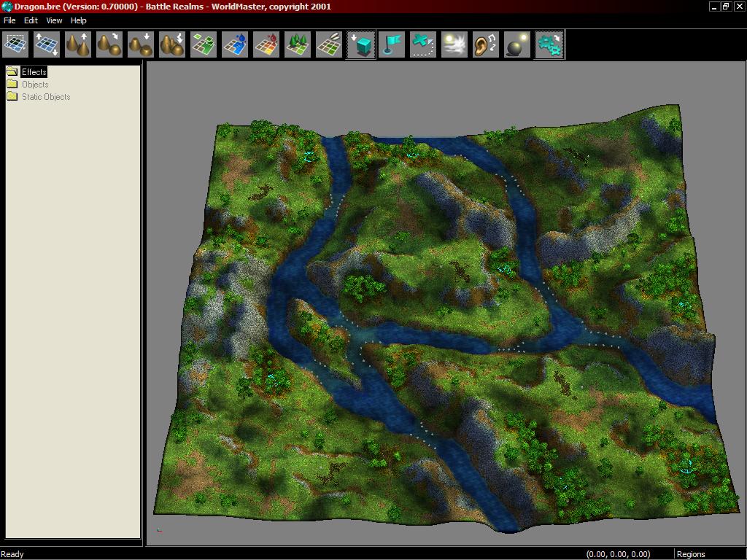Screen dimensions: 747x560
Task: Open the File menu
Action: click(9, 20)
